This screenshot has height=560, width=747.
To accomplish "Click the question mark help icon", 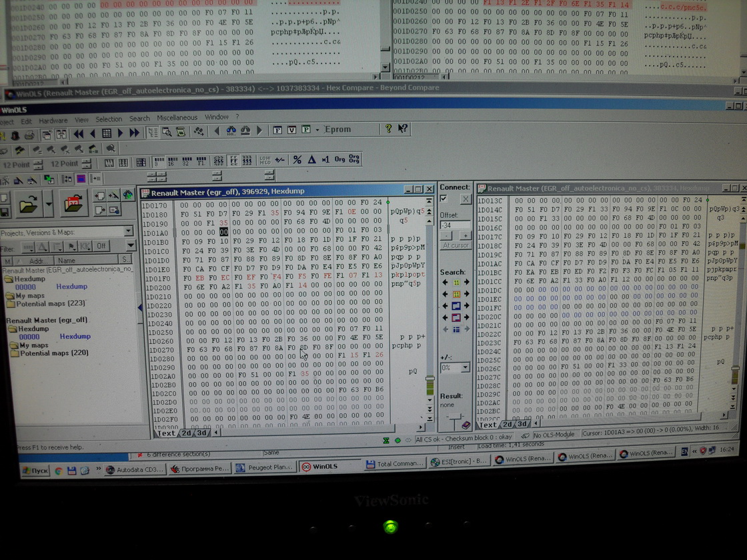I will tap(389, 129).
